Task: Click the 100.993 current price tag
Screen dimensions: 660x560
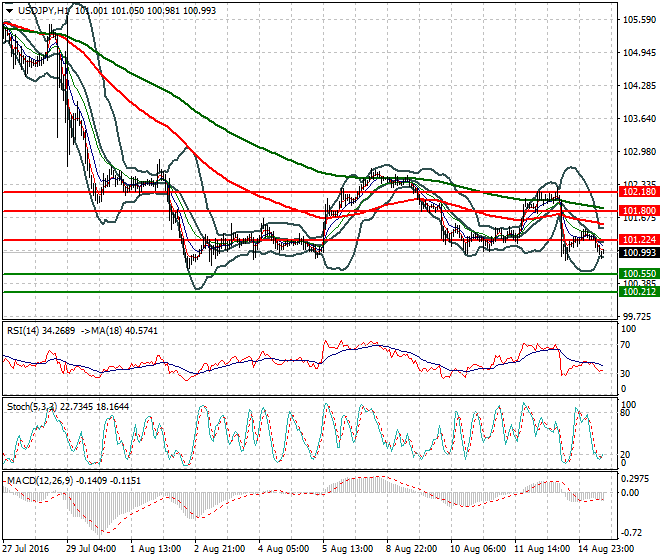Action: point(638,253)
